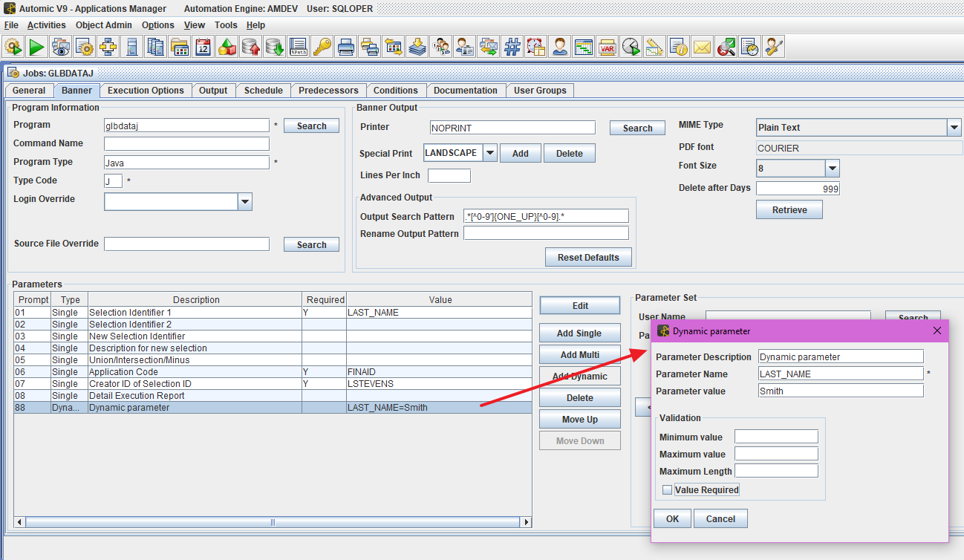Switch to the Execution Options tab
The image size is (964, 560).
(x=146, y=91)
